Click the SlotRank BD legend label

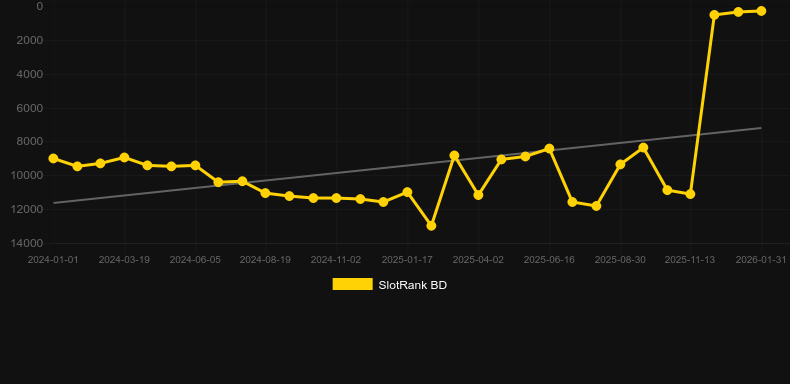413,285
